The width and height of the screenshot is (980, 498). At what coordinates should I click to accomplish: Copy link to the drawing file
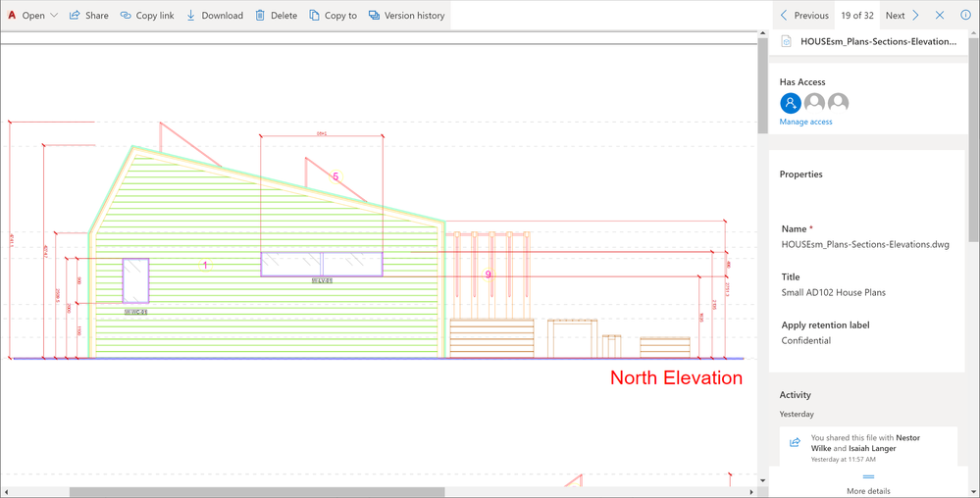(147, 15)
